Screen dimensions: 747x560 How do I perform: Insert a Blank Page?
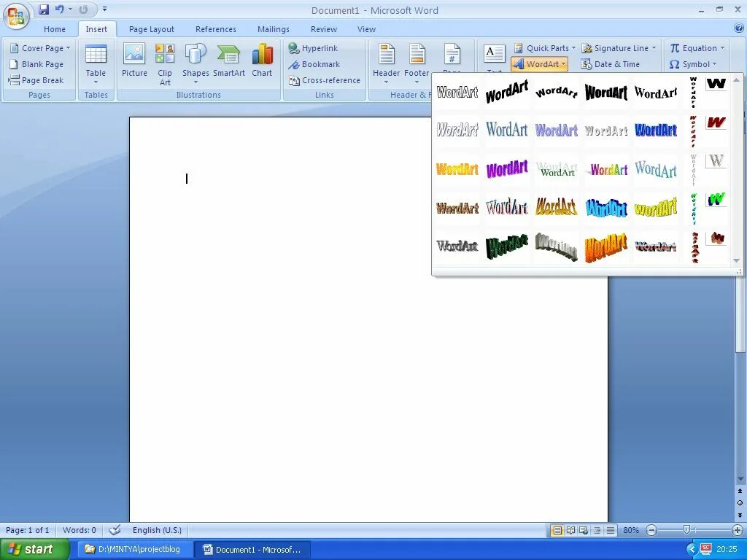pyautogui.click(x=36, y=64)
